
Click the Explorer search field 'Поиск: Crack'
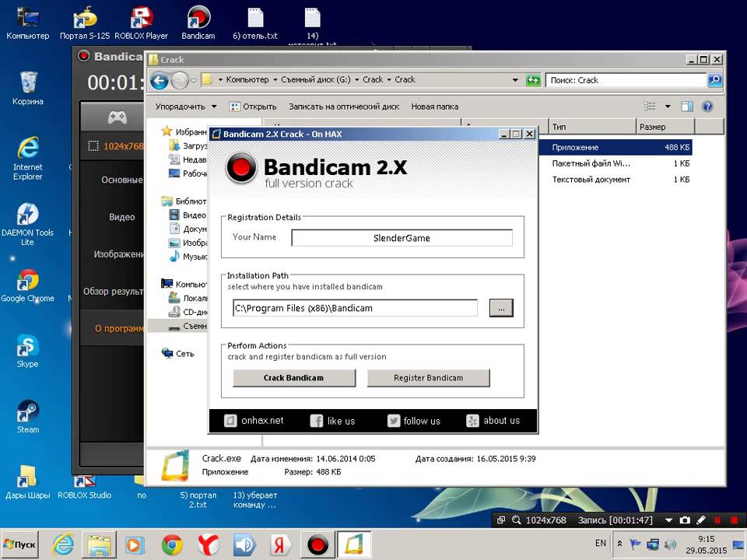[x=626, y=80]
